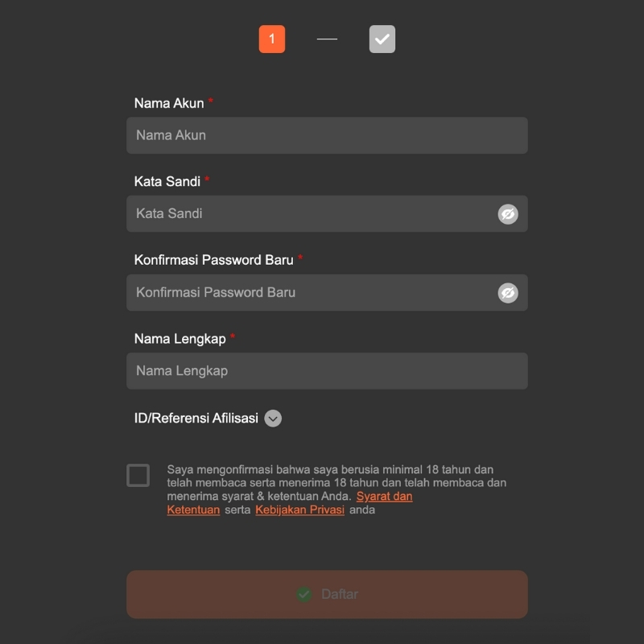Click the green check icon on Daftar
Screen dimensions: 644x644
[x=304, y=595]
